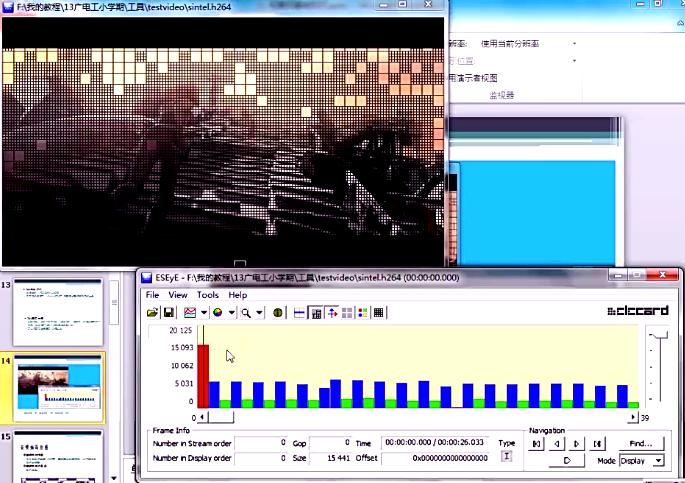Screen dimensions: 685x483
Task: Click the Time field 00:00:00.000 / 00:00:26.033
Action: (x=435, y=443)
